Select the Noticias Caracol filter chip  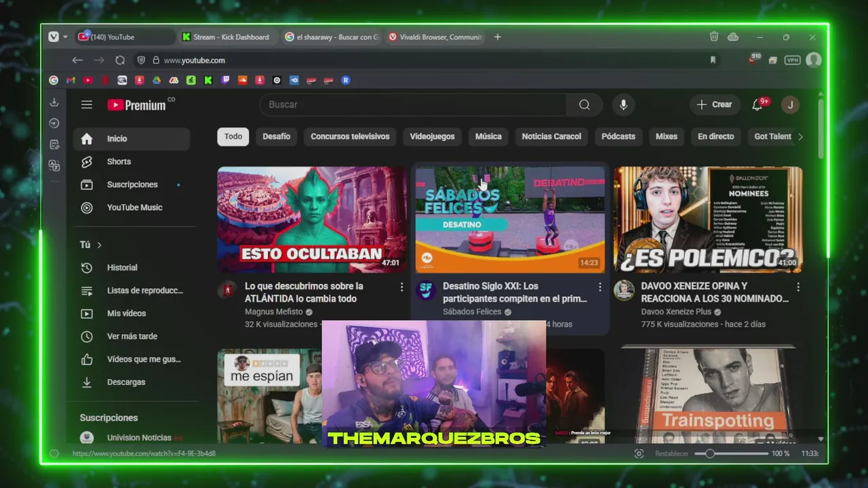pyautogui.click(x=551, y=136)
